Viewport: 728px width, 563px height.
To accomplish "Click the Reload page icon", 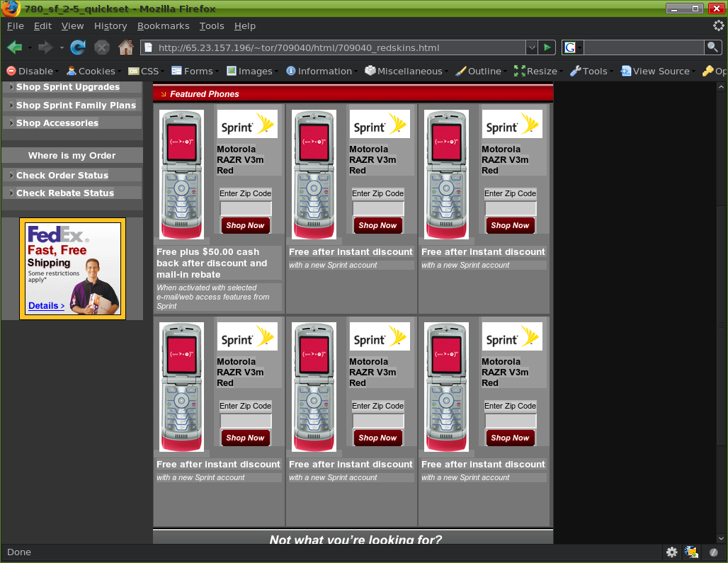I will (x=78, y=47).
